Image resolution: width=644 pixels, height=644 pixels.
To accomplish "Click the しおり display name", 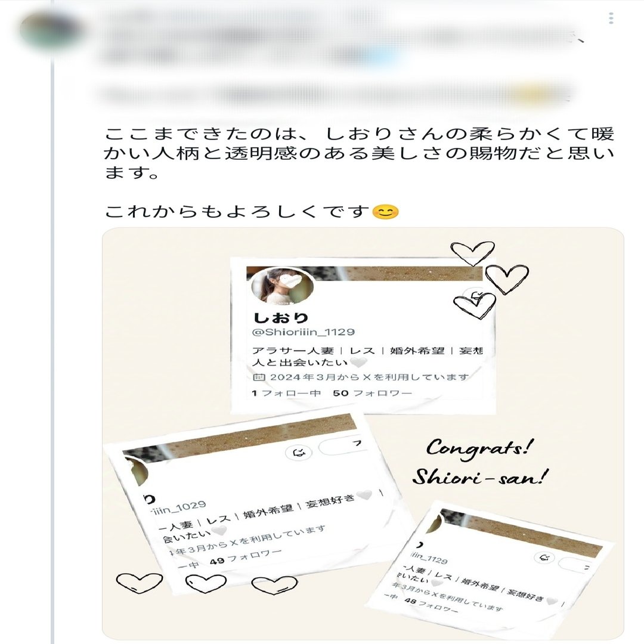I will pos(280,317).
